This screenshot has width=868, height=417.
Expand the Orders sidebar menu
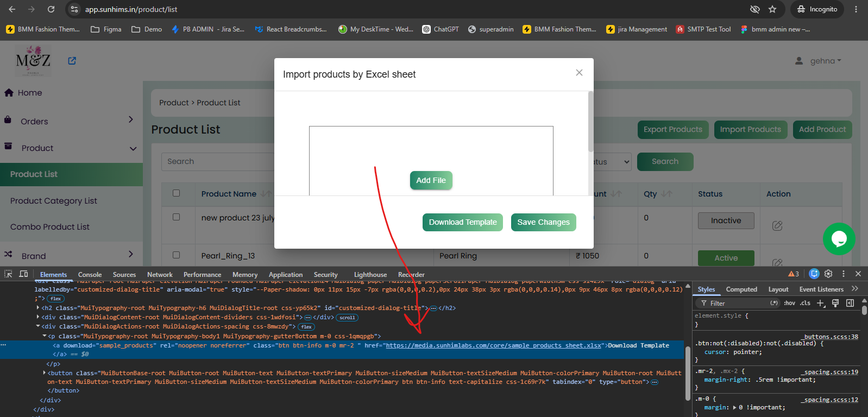130,119
